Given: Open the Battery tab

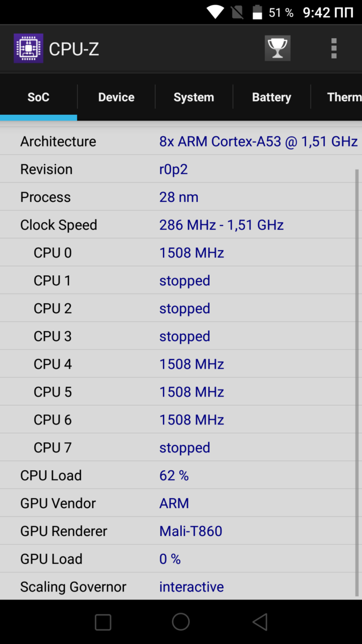Looking at the screenshot, I should click(271, 97).
